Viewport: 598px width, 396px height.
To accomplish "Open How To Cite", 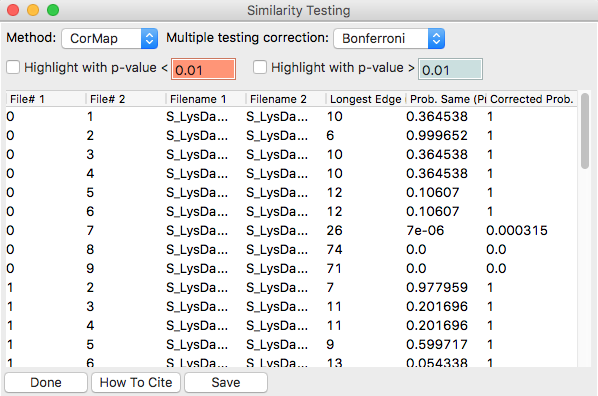I will 136,382.
